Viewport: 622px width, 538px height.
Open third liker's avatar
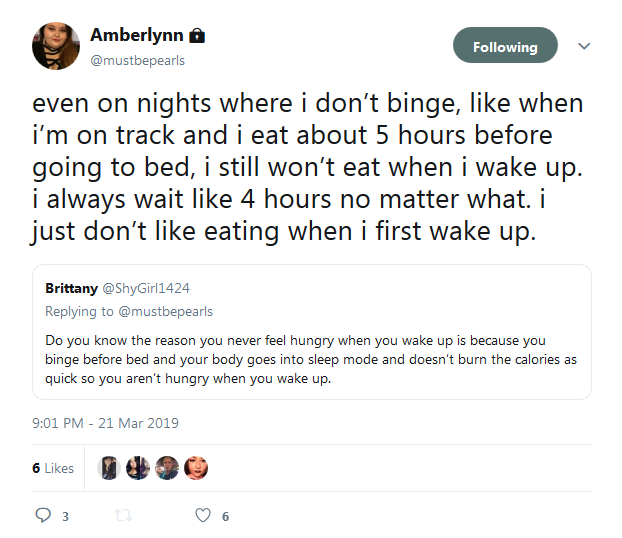pyautogui.click(x=167, y=468)
